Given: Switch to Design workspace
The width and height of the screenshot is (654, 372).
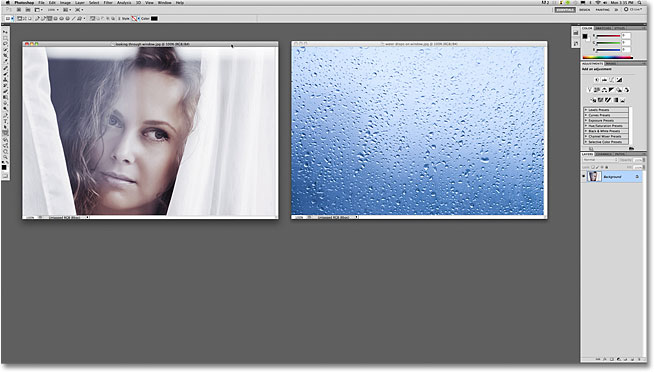Looking at the screenshot, I should point(585,10).
